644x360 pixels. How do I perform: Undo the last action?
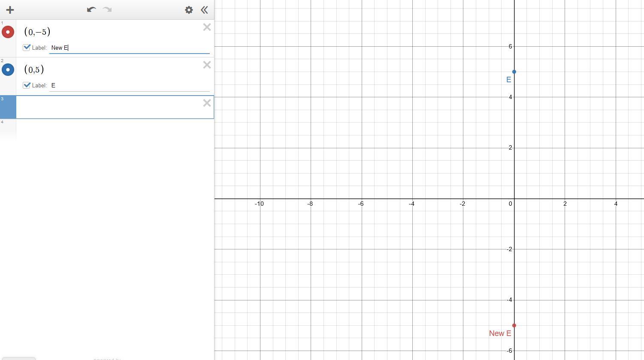click(91, 9)
